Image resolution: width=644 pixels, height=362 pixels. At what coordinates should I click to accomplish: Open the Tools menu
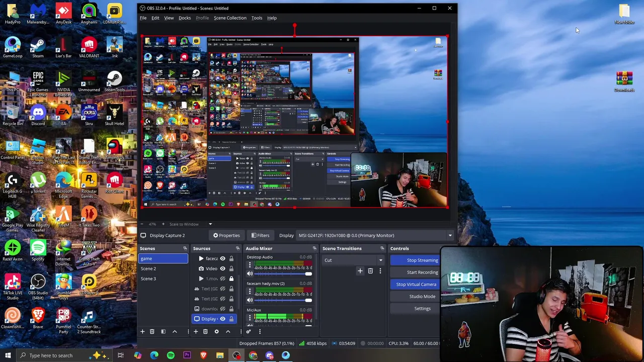coord(257,18)
